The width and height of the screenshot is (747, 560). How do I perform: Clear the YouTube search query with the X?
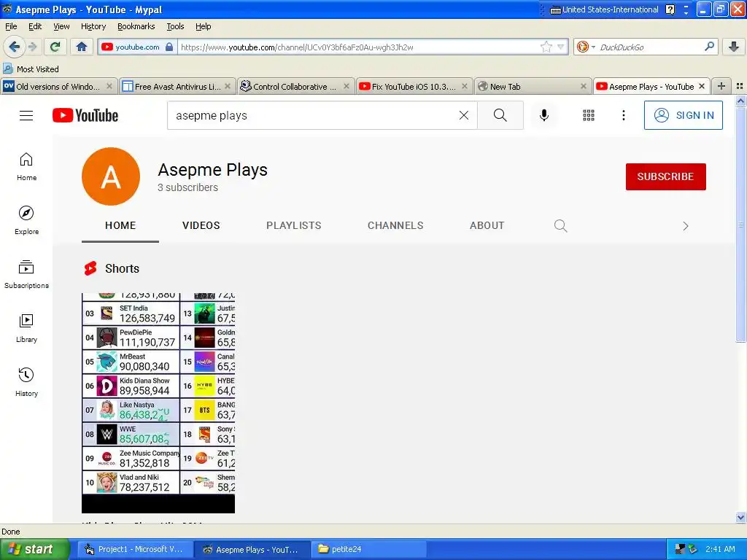click(463, 115)
